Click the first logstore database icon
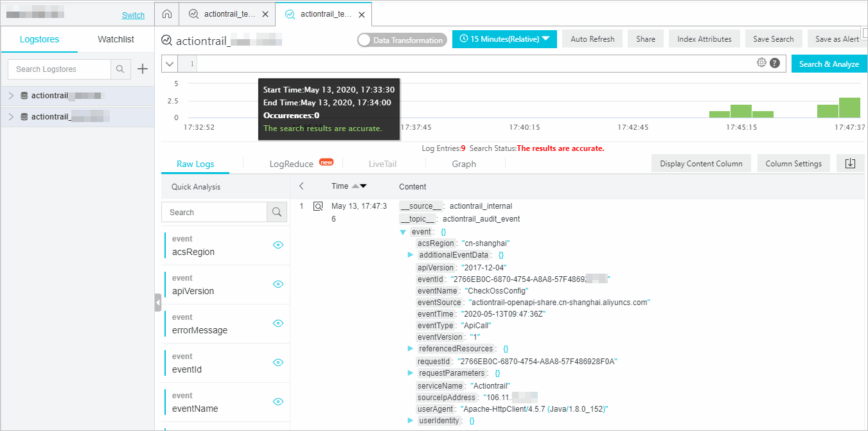Viewport: 868px width, 431px height. [x=24, y=96]
